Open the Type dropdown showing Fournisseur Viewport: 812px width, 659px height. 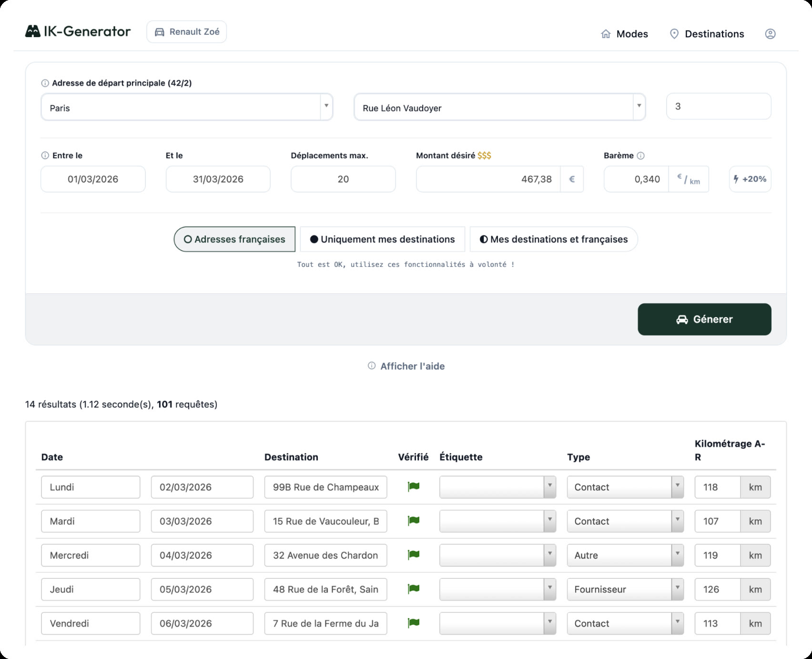click(677, 589)
